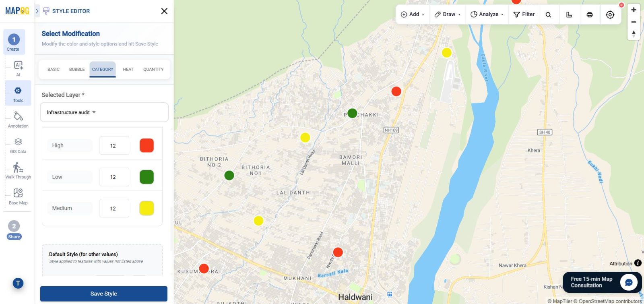Dismiss toolbar with small red x

coord(621,5)
